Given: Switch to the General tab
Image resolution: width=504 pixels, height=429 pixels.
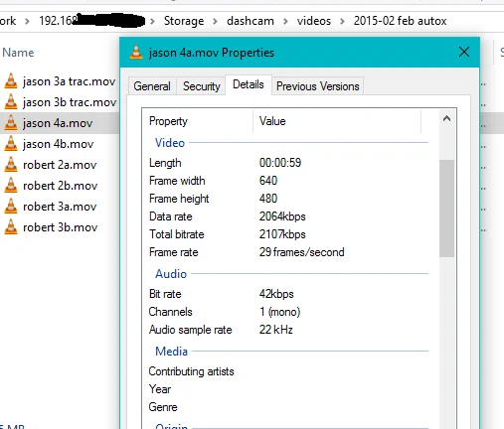Looking at the screenshot, I should pyautogui.click(x=152, y=86).
